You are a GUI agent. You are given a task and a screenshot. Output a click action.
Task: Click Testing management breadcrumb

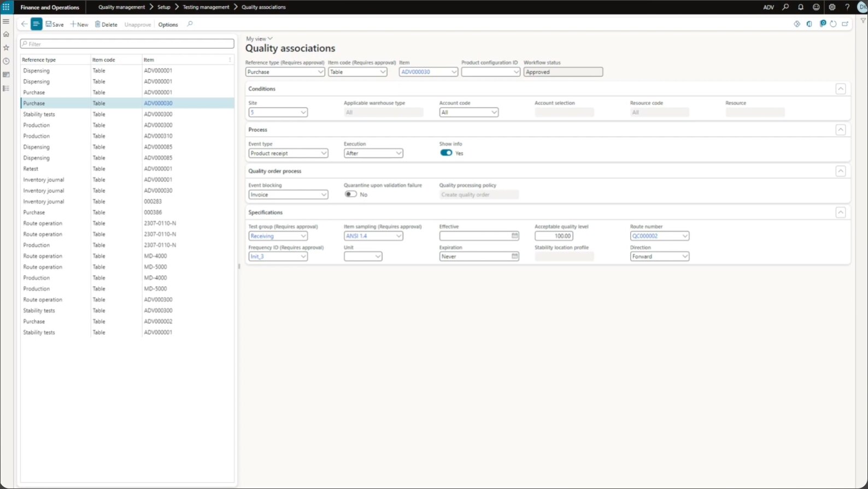[x=206, y=7]
